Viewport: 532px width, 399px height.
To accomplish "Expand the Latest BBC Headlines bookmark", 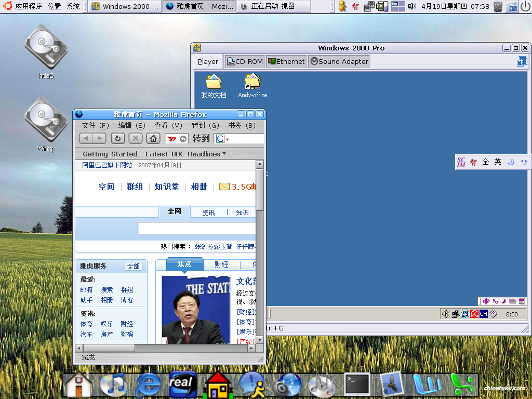I will tap(185, 154).
